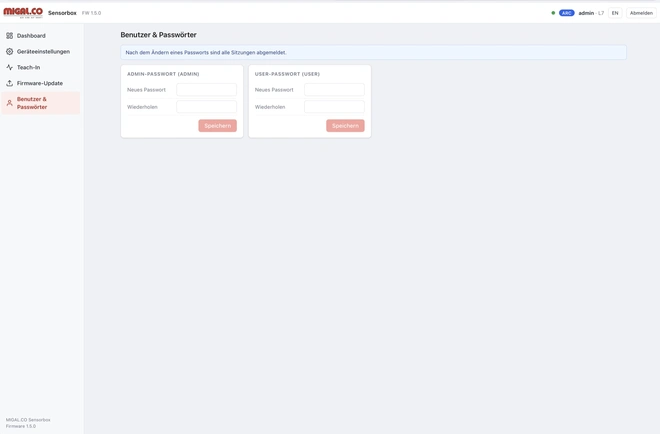660x434 pixels.
Task: Click the USER-PASSWORT (USER) card title
Action: pyautogui.click(x=287, y=74)
